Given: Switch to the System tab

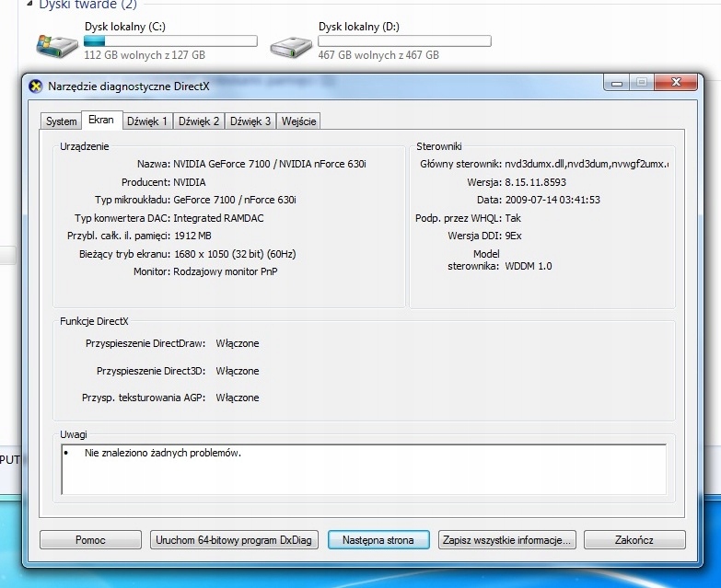Looking at the screenshot, I should point(61,121).
